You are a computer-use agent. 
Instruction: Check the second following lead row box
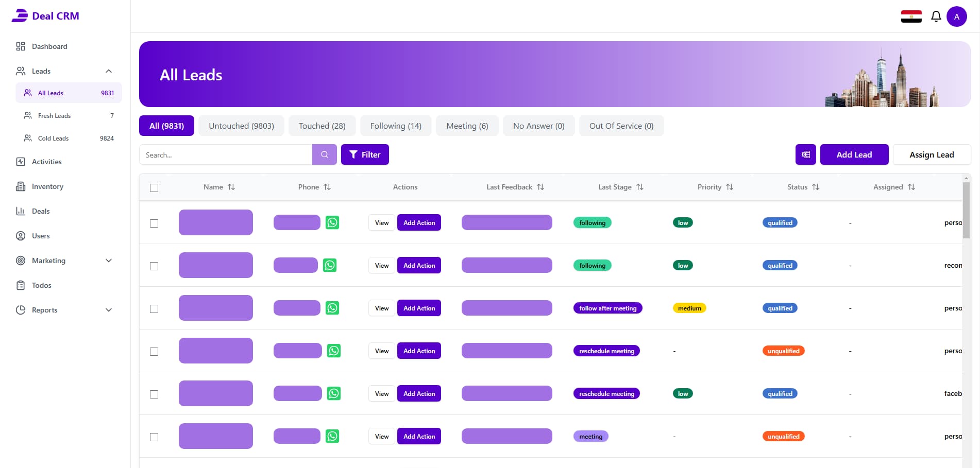point(154,266)
